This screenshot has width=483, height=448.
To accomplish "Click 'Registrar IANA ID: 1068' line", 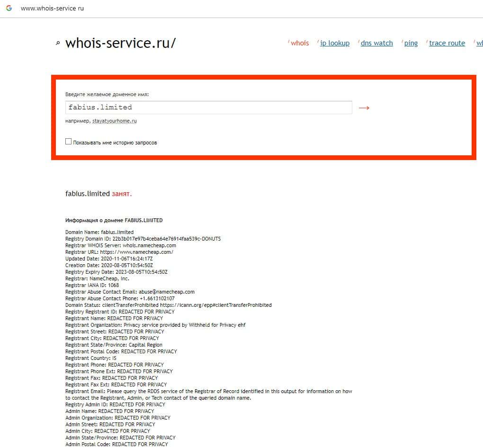I will (x=92, y=285).
